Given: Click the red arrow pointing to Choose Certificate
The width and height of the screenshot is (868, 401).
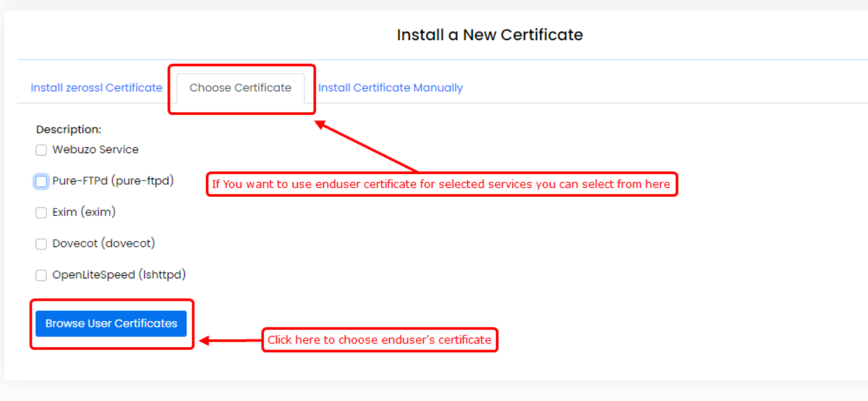Looking at the screenshot, I should tap(367, 147).
